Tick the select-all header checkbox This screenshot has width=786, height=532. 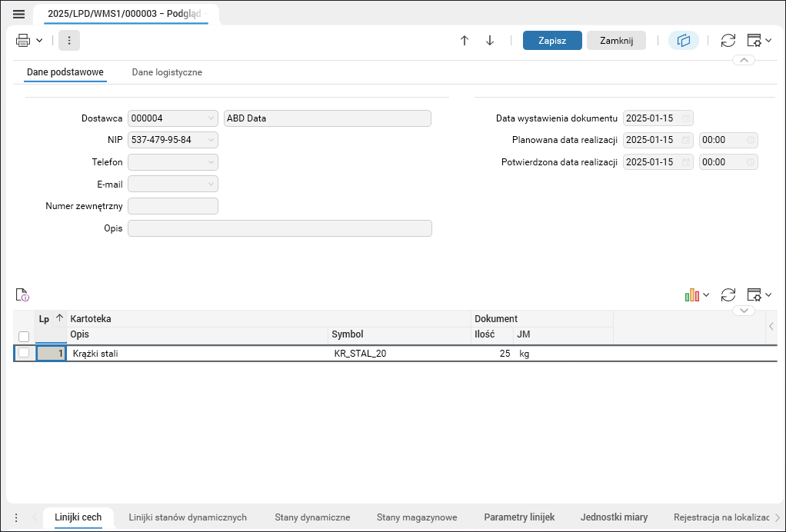(x=24, y=336)
